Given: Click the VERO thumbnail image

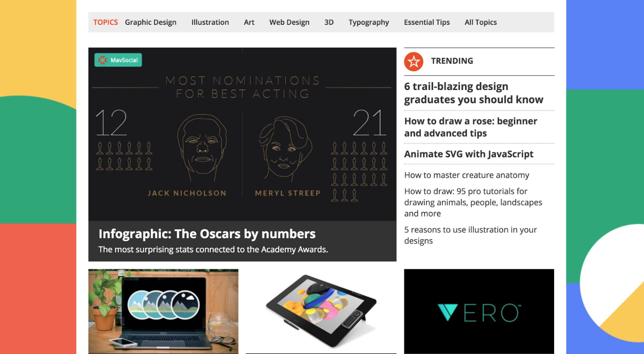Looking at the screenshot, I should point(479,311).
